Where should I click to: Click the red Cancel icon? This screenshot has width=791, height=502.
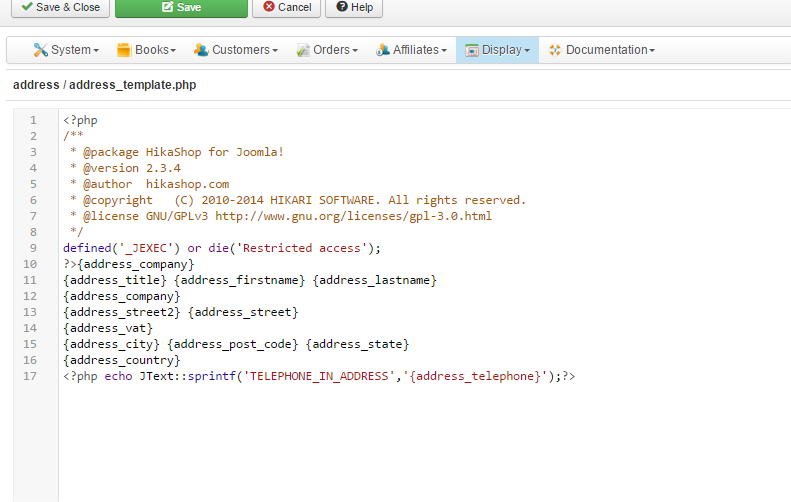268,7
